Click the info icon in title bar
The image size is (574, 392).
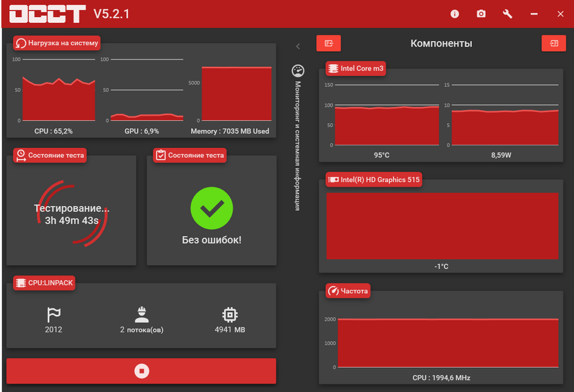(455, 14)
